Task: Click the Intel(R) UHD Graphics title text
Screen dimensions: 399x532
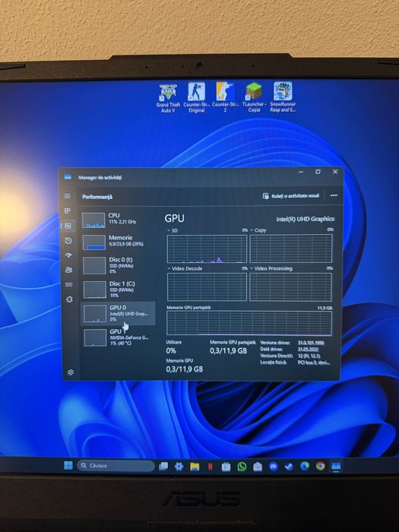Action: click(x=306, y=219)
